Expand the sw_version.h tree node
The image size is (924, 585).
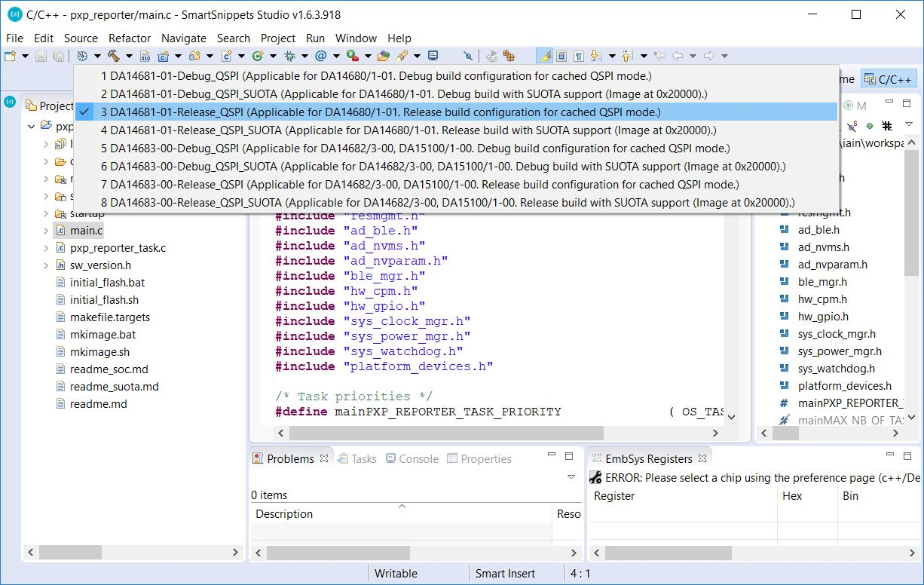pyautogui.click(x=47, y=265)
